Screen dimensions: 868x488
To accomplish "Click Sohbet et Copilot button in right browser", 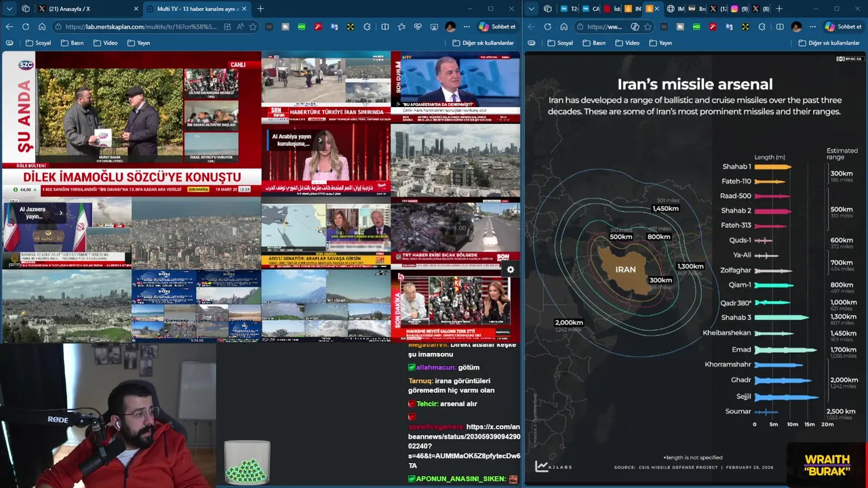I will [x=844, y=26].
